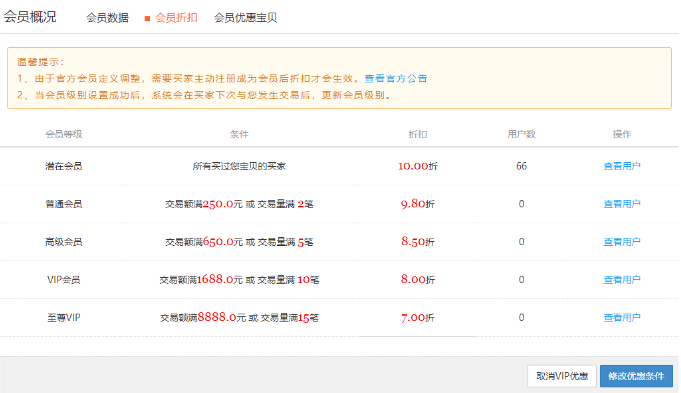Open the 查看官方公告 link
Viewport: 681px width, 393px height.
[396, 79]
